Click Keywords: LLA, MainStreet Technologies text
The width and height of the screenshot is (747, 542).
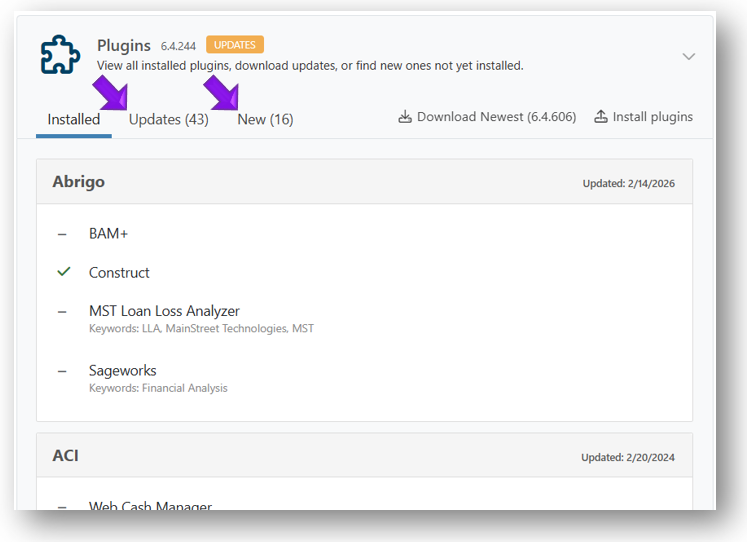201,329
